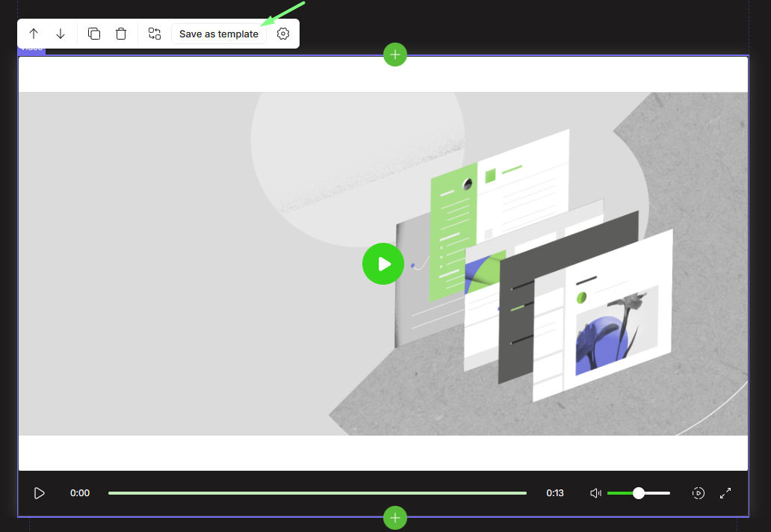The height and width of the screenshot is (532, 771).
Task: Enter fullscreen mode
Action: 725,493
